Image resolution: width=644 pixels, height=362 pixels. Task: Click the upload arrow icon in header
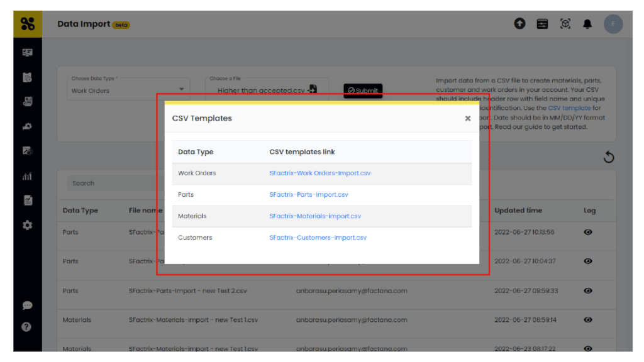point(519,24)
